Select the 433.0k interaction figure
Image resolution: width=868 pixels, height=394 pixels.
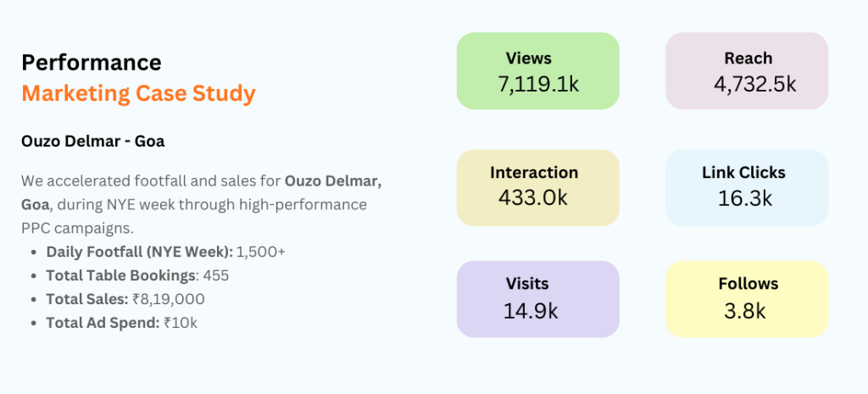pyautogui.click(x=534, y=198)
